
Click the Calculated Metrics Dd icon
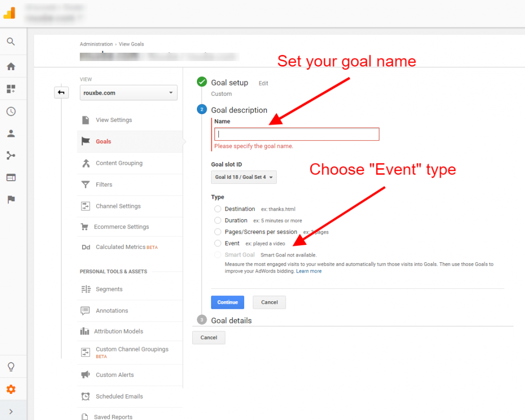(x=86, y=247)
